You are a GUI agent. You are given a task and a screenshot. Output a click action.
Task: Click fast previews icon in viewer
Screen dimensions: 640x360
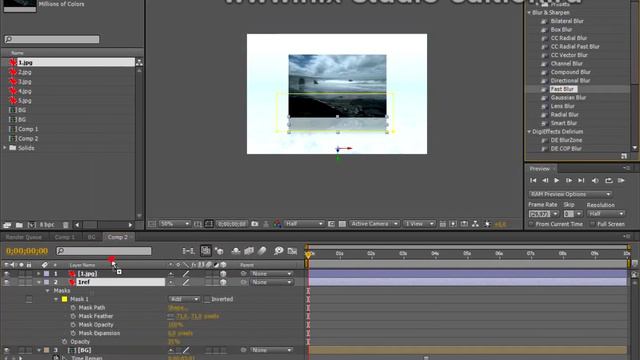453,224
